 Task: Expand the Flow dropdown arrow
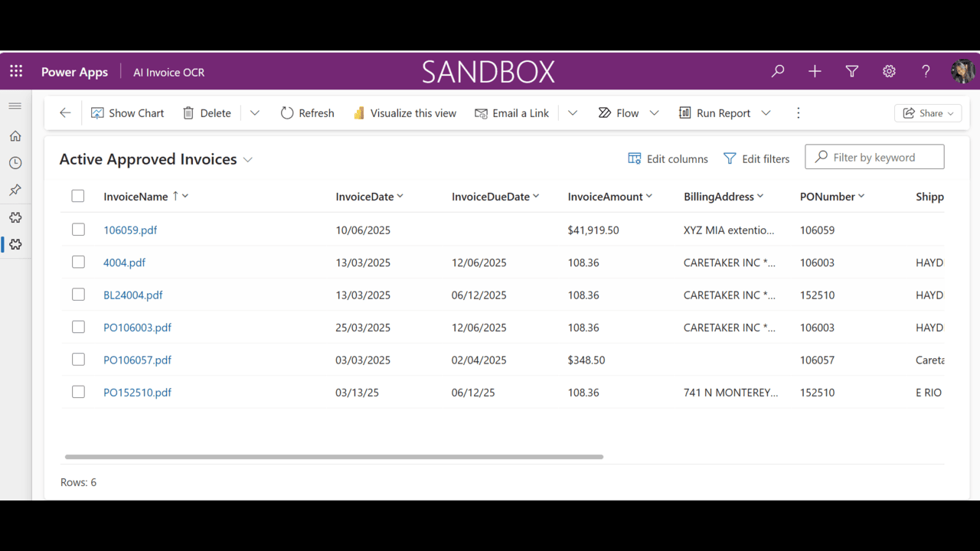tap(654, 112)
